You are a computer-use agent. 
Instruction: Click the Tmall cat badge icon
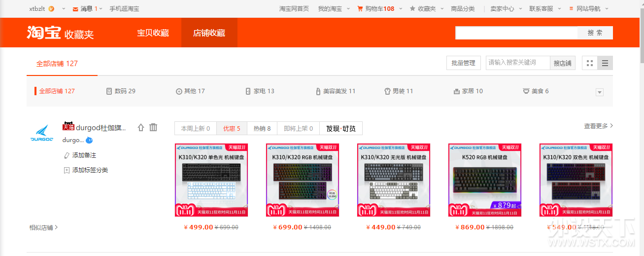click(x=68, y=126)
